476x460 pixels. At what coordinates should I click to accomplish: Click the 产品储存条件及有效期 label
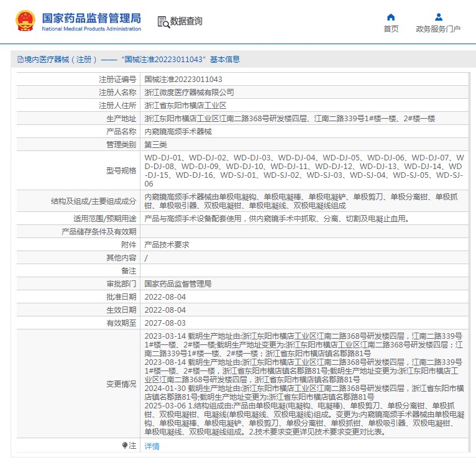pos(99,232)
